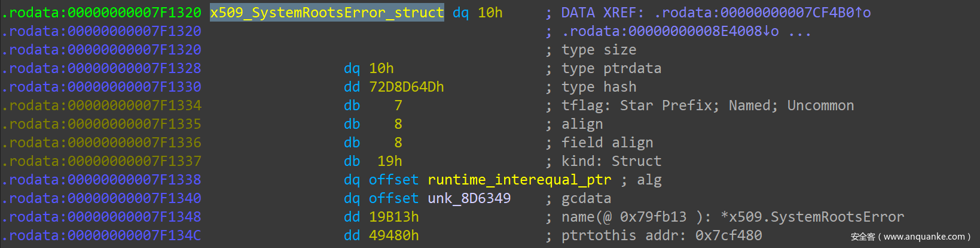The width and height of the screenshot is (980, 248).
Task: Select the tflag byte value 7
Action: pos(398,105)
